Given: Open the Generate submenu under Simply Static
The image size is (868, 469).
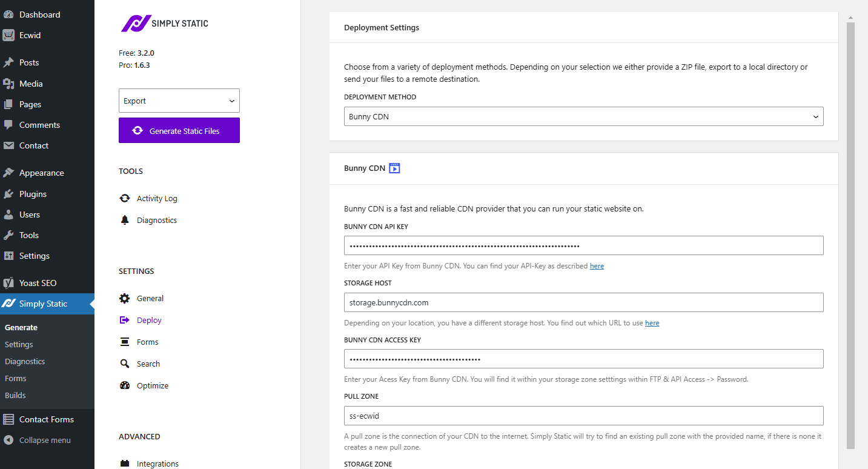Looking at the screenshot, I should coord(21,327).
